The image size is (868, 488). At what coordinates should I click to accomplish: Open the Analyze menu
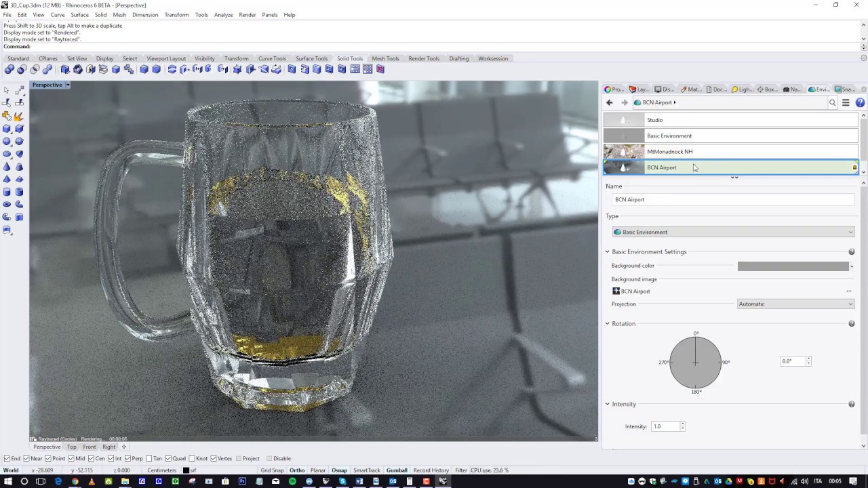coord(223,15)
